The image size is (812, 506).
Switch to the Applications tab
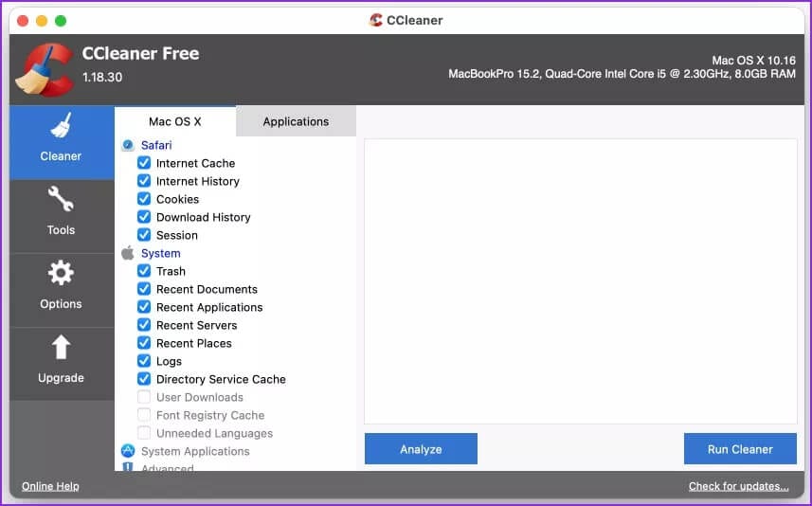tap(296, 121)
